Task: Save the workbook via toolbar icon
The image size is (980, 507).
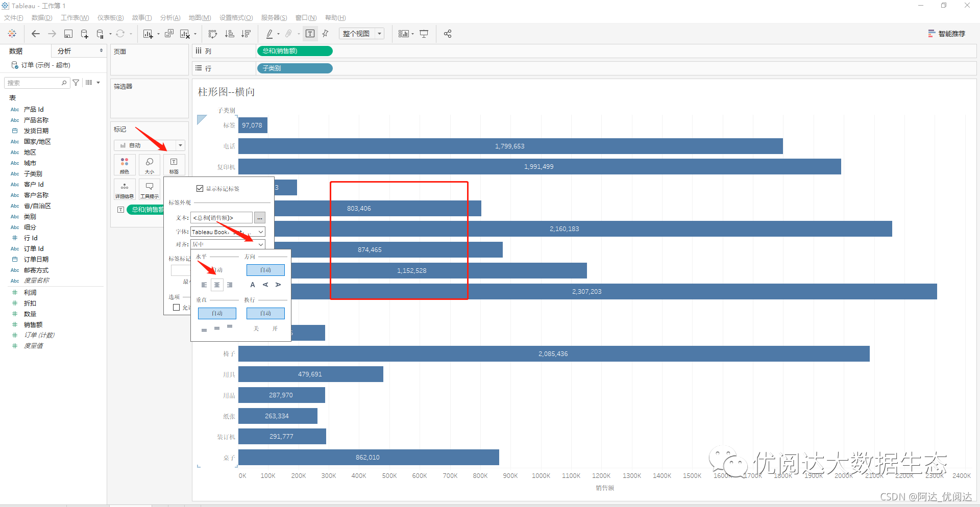Action: tap(68, 34)
